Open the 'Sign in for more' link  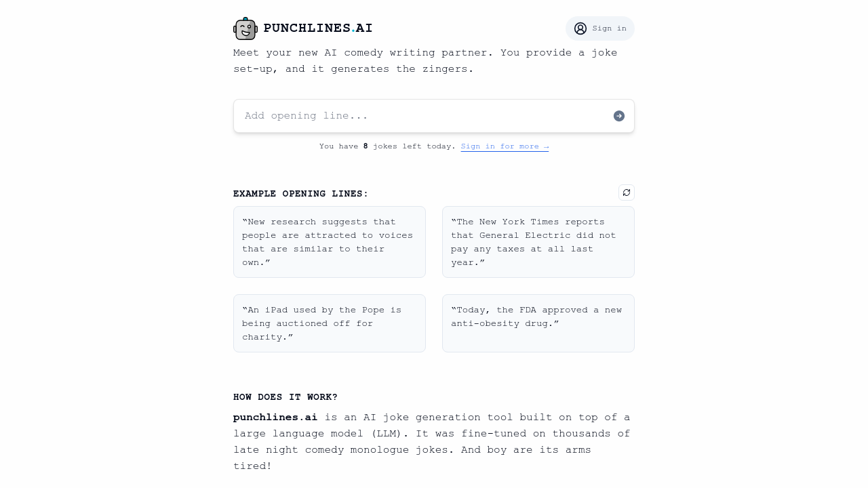coord(505,146)
